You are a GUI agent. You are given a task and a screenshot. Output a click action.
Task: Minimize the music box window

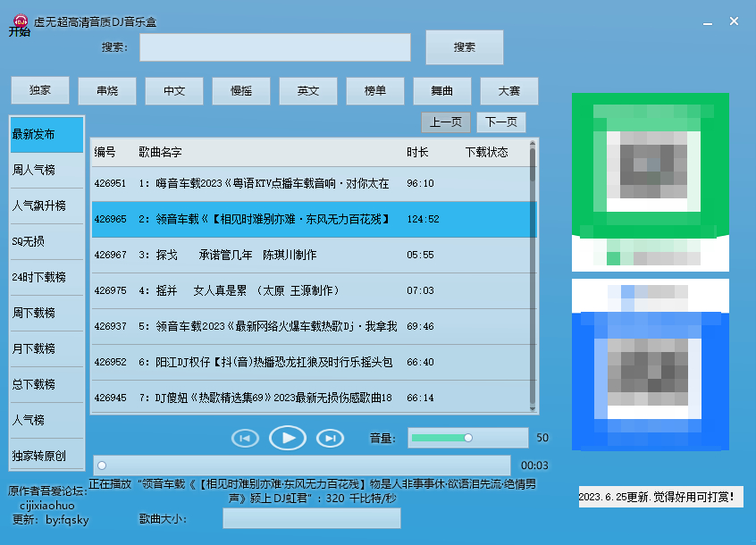tap(708, 22)
